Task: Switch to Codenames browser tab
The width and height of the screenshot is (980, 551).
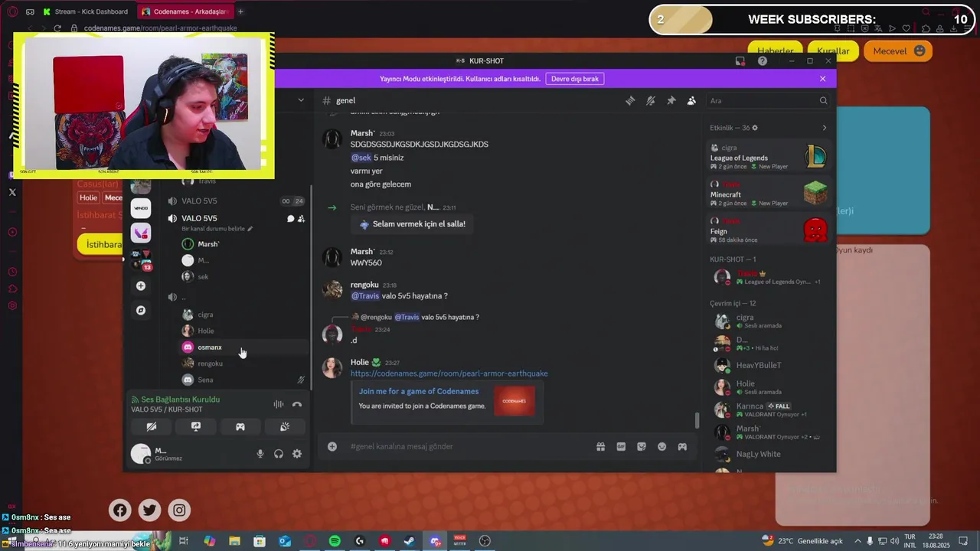Action: (x=185, y=11)
